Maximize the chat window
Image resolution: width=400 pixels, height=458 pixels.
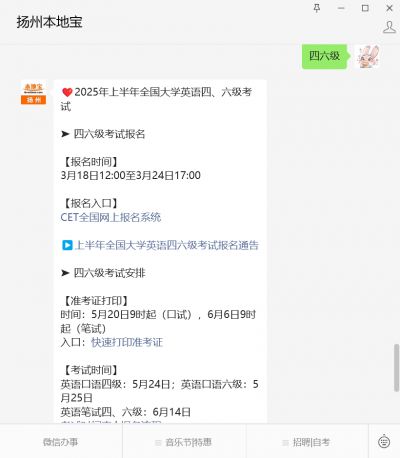coord(365,8)
